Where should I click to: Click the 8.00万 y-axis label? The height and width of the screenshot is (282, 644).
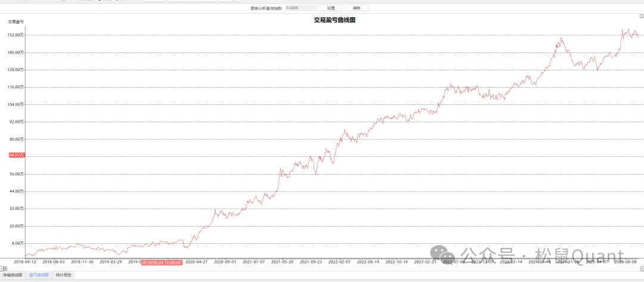pos(17,243)
